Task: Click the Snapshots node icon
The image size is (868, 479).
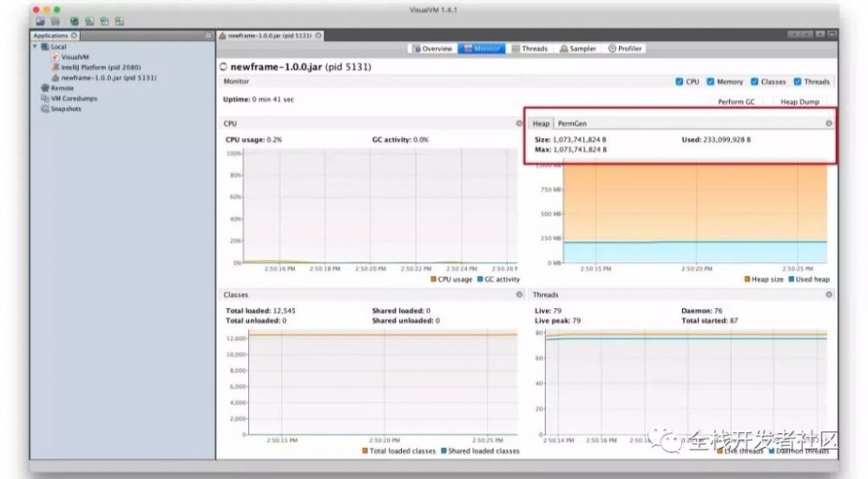Action: point(45,109)
